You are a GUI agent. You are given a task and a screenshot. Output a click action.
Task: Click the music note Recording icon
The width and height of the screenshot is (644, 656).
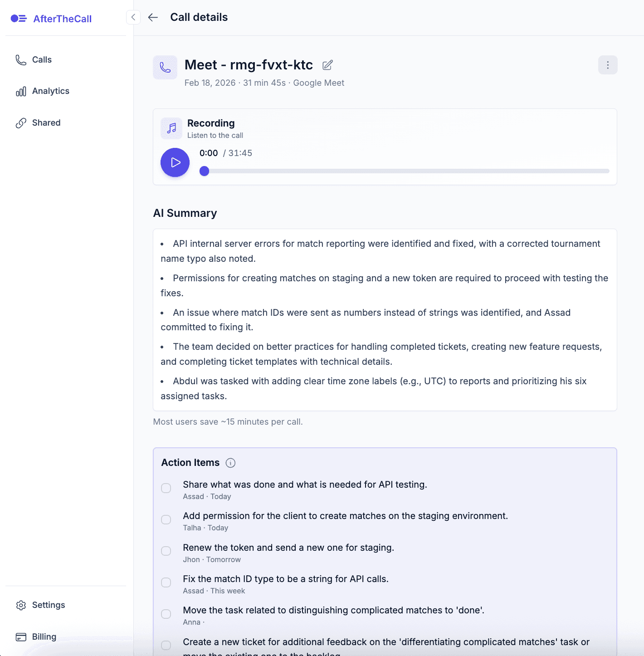(x=171, y=128)
